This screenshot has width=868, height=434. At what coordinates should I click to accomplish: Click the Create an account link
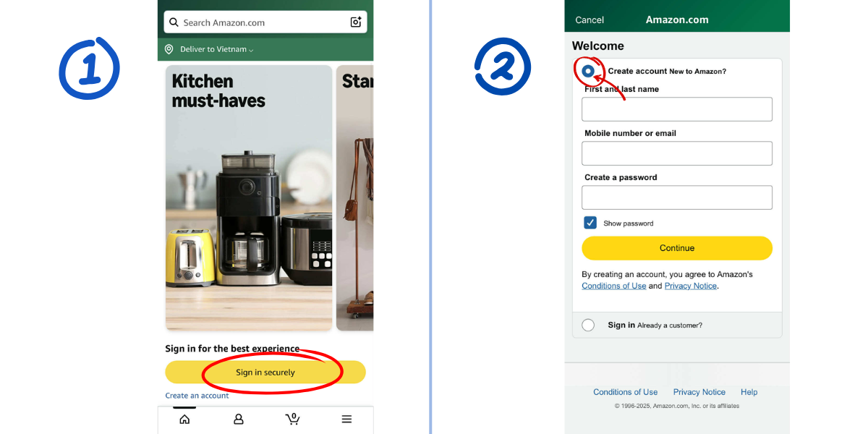coord(197,396)
